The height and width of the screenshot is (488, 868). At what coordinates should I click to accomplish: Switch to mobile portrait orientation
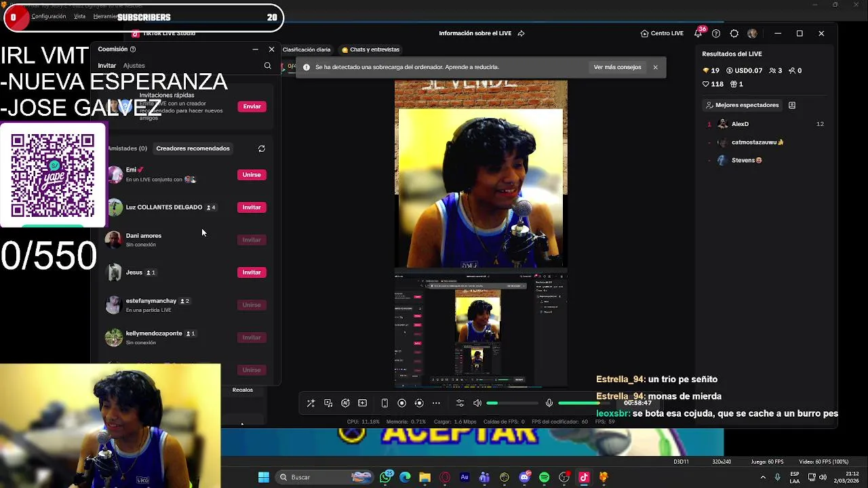pos(384,403)
